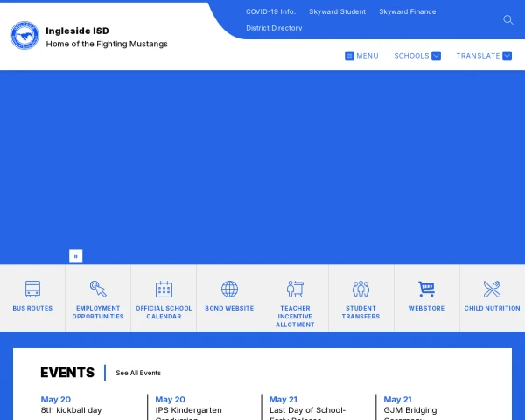Click the STUDENT TRANSFERS label
Image resolution: width=525 pixels, height=420 pixels.
[x=360, y=312]
